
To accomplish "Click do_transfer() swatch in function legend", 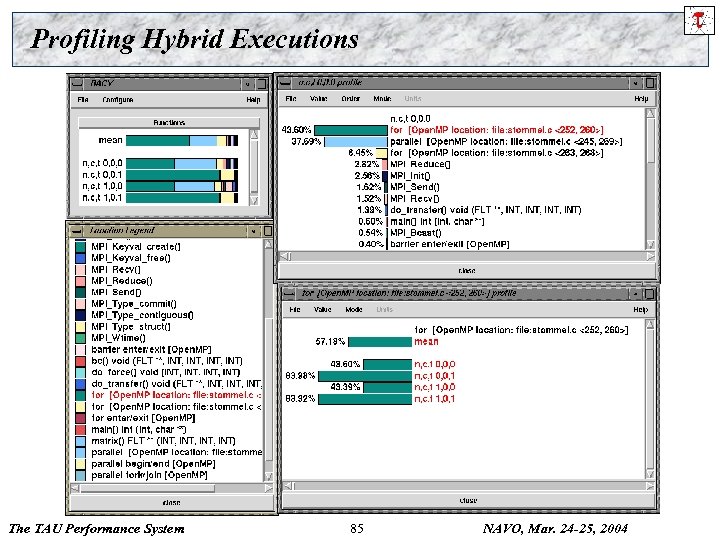I will (x=80, y=384).
